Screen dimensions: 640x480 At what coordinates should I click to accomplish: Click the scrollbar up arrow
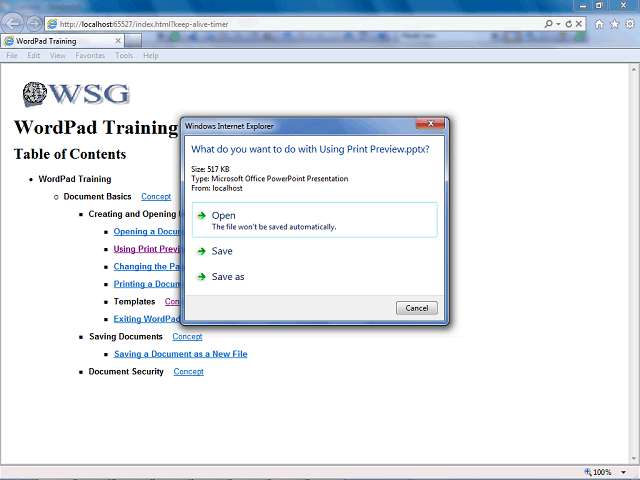(x=634, y=69)
